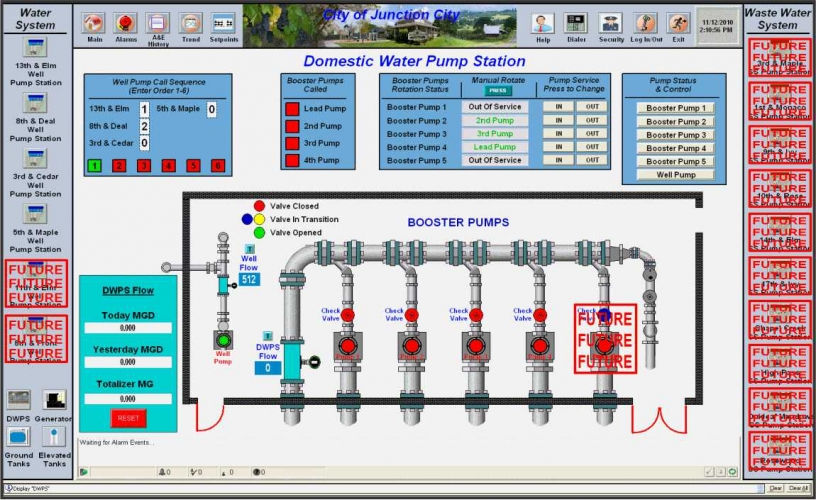Open 8th & Deal Well Pump Station
This screenshot has width=816, height=500.
[x=35, y=103]
